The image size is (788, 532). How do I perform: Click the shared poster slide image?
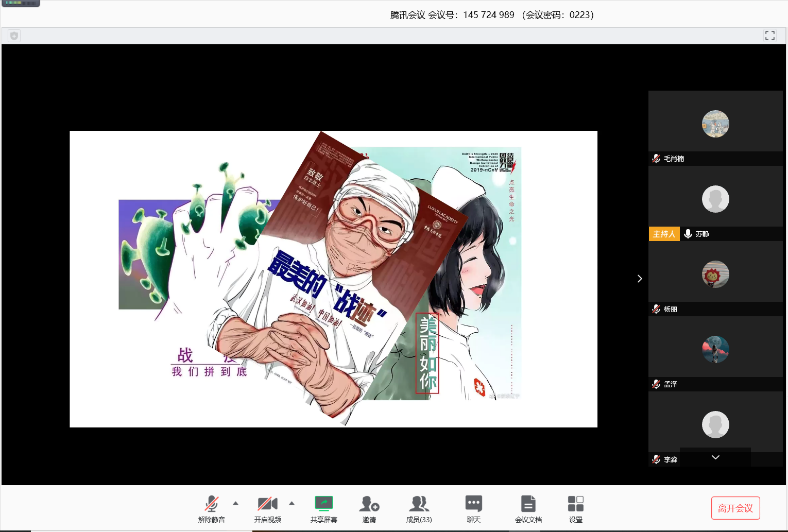point(333,279)
